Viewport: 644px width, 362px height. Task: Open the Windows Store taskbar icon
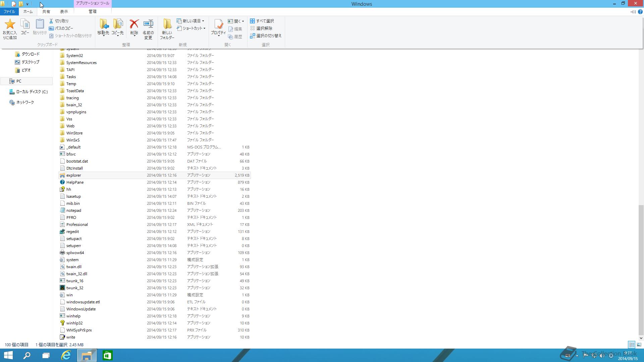click(107, 355)
